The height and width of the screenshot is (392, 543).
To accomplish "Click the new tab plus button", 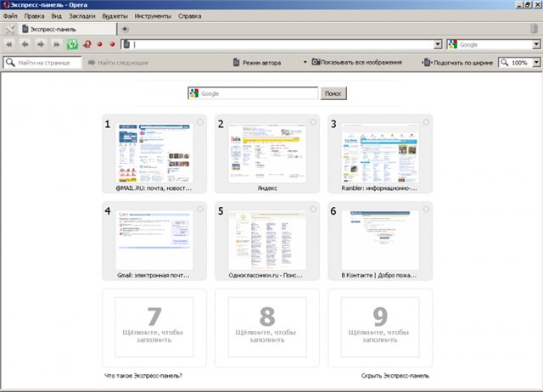I will (125, 29).
